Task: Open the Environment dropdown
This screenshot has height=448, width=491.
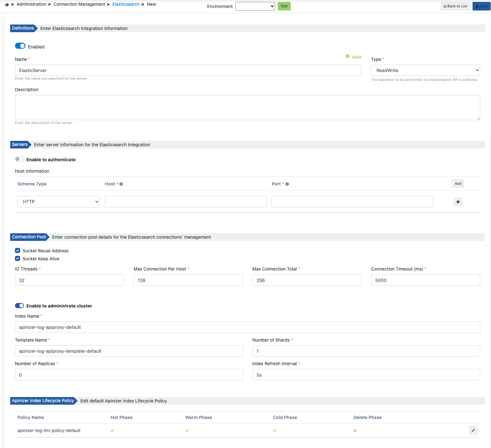Action: point(255,6)
